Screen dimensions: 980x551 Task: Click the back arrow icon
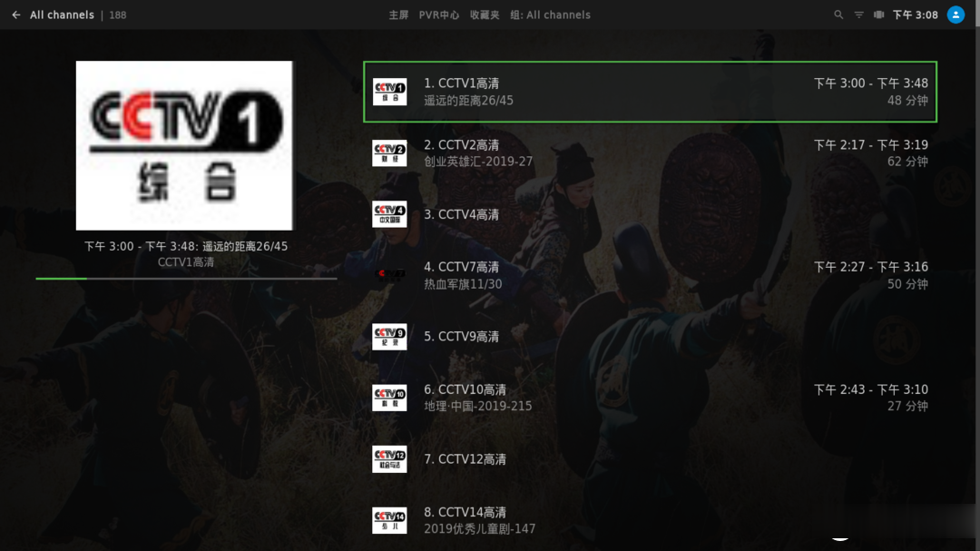tap(16, 15)
